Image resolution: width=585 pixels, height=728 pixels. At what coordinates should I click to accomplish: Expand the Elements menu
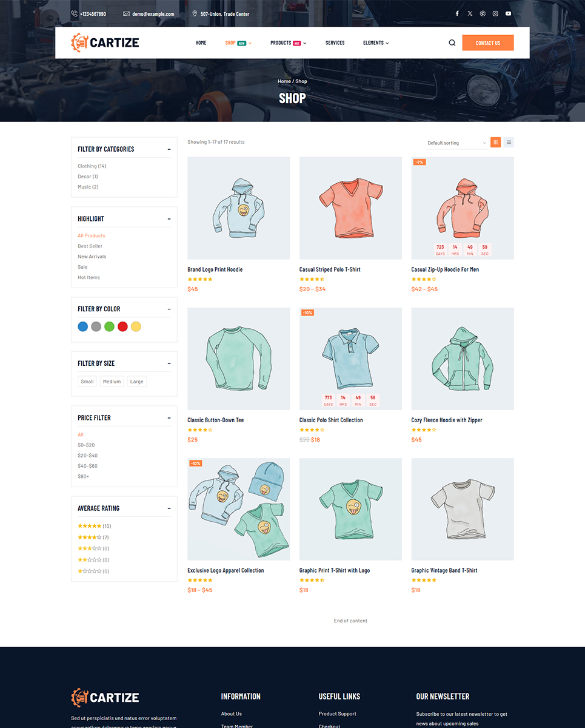pos(376,43)
